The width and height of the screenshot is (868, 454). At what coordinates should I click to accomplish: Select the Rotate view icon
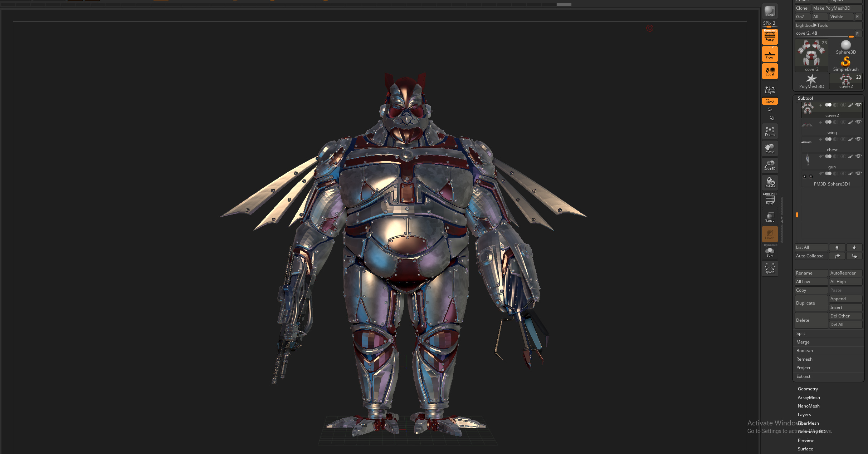pyautogui.click(x=770, y=183)
